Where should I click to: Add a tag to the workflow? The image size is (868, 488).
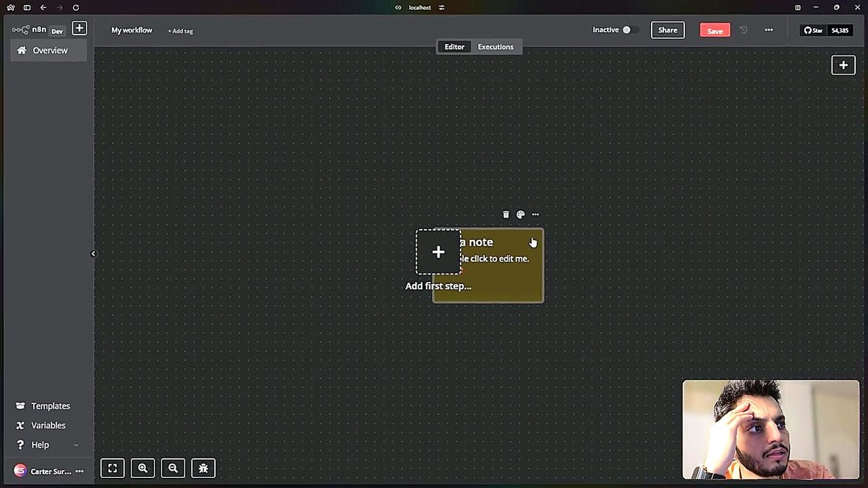180,31
